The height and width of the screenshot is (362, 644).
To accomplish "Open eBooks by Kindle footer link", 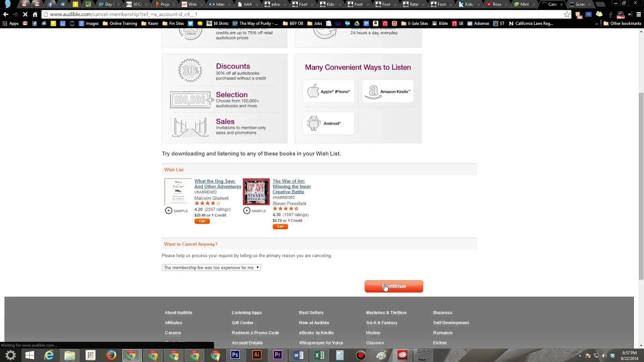I will pos(316,333).
